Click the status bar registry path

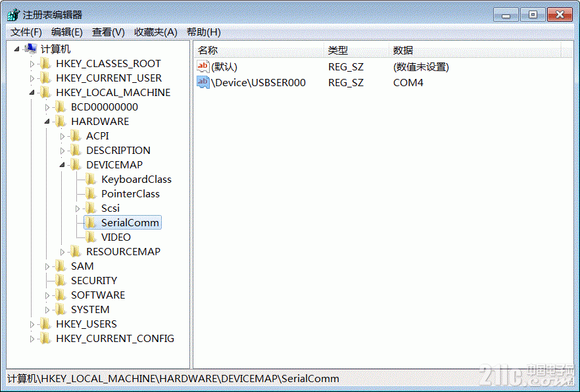pyautogui.click(x=173, y=379)
